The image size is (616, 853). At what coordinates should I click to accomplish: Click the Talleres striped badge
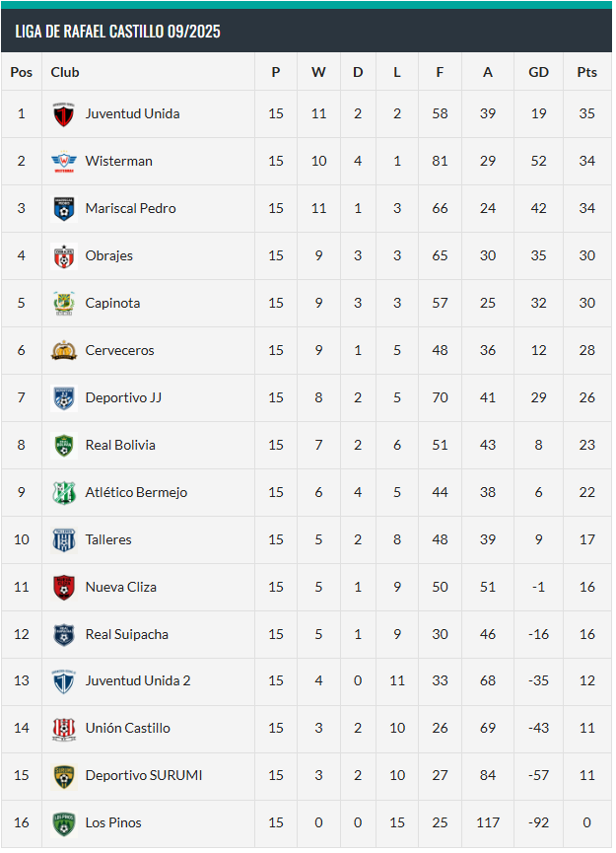tap(64, 540)
